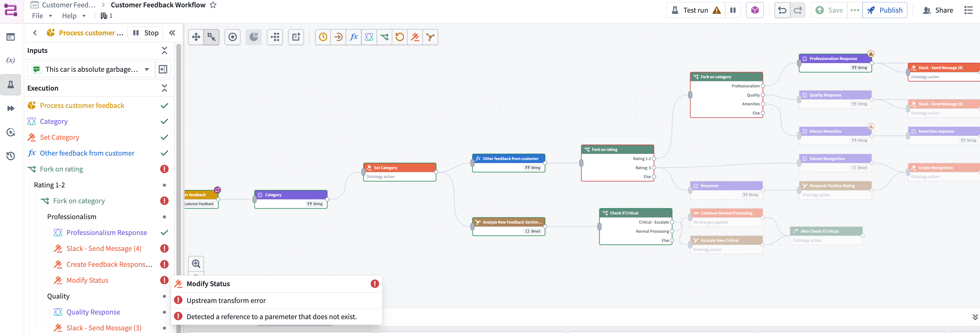Expand the bottom panel chevron

click(975, 317)
